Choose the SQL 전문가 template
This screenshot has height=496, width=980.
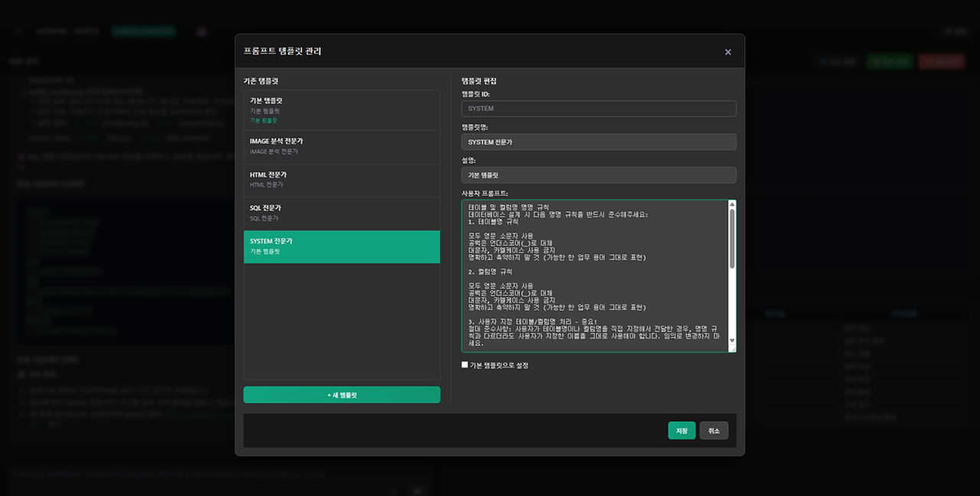[x=341, y=213]
